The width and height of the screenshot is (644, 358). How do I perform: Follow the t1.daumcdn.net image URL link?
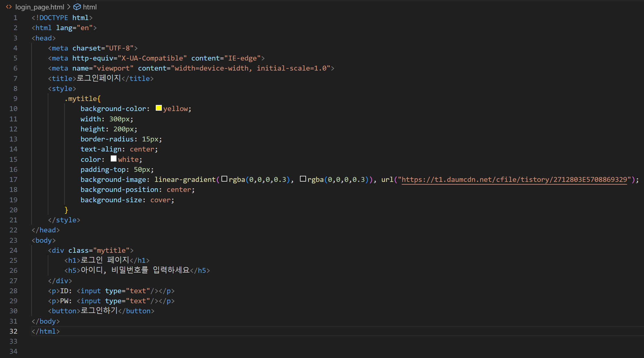[514, 179]
